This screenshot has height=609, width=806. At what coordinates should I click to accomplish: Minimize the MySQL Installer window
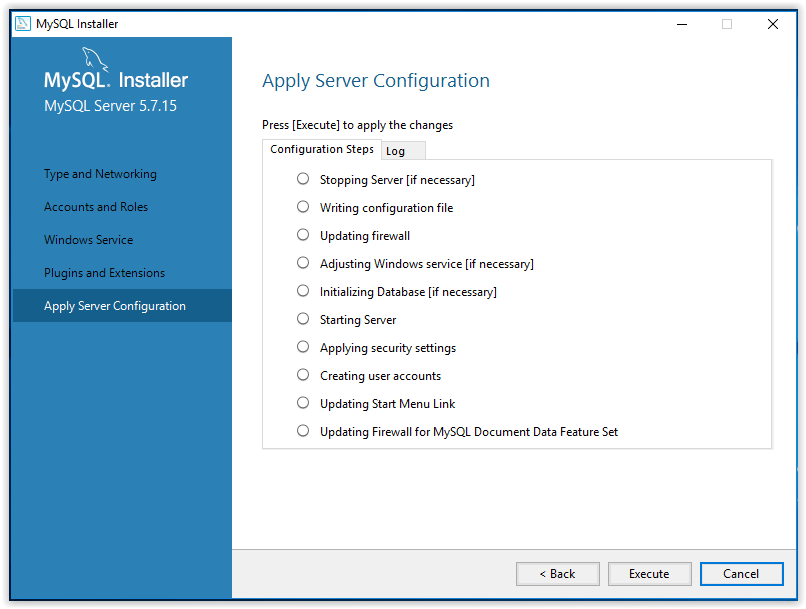coord(682,24)
